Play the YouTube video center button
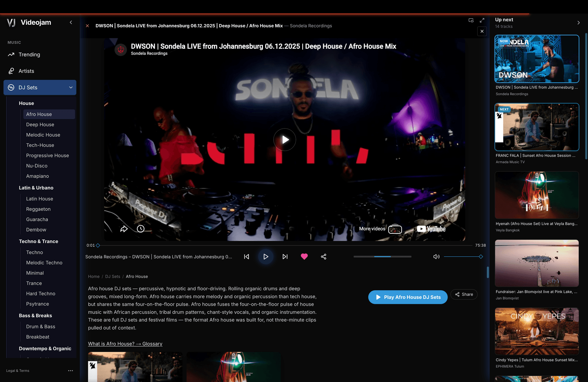 pyautogui.click(x=285, y=140)
